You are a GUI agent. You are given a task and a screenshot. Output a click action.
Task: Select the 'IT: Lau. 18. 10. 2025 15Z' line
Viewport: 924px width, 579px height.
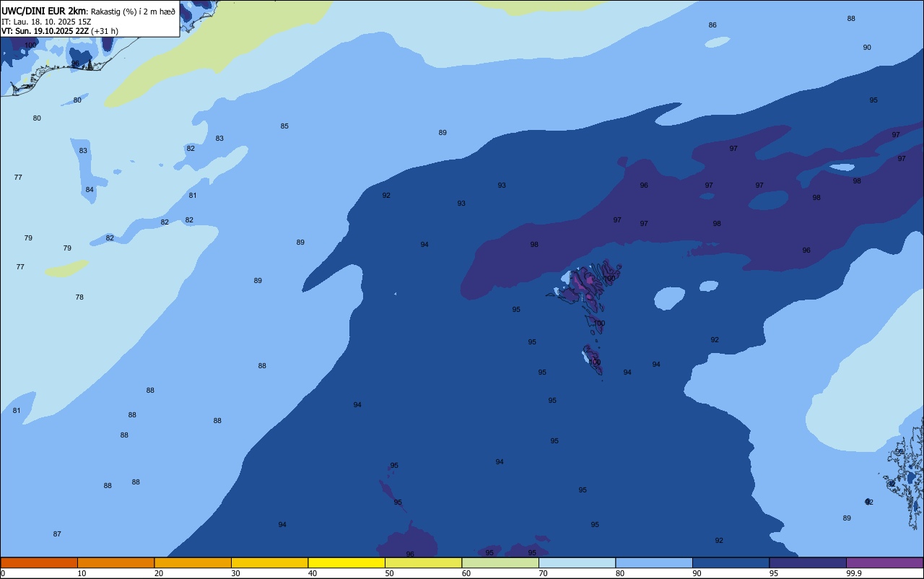tap(46, 22)
